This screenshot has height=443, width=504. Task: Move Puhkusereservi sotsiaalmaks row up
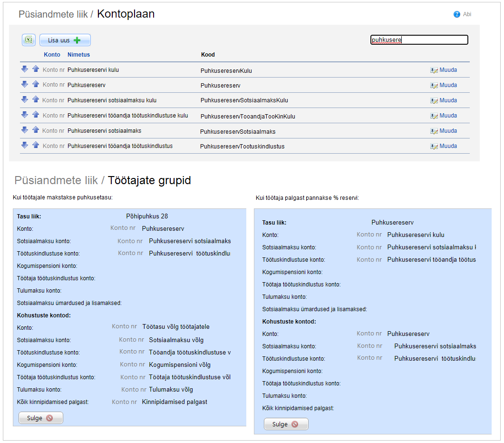click(x=36, y=130)
